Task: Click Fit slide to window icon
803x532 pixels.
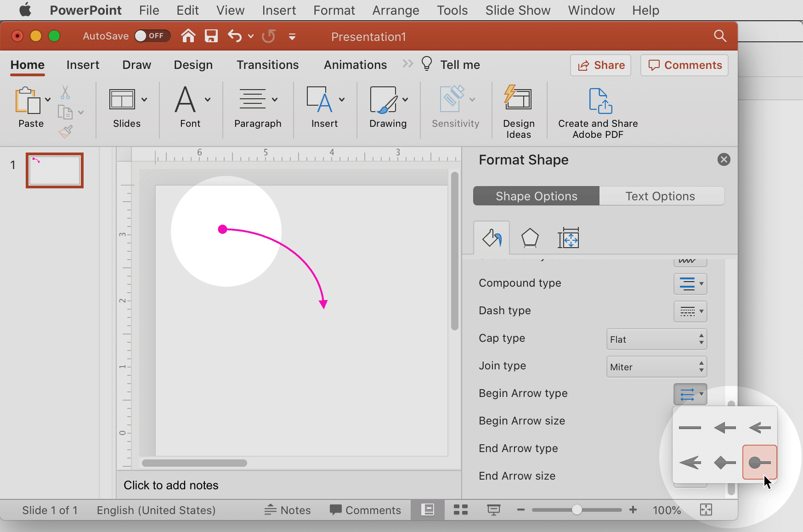Action: (706, 509)
